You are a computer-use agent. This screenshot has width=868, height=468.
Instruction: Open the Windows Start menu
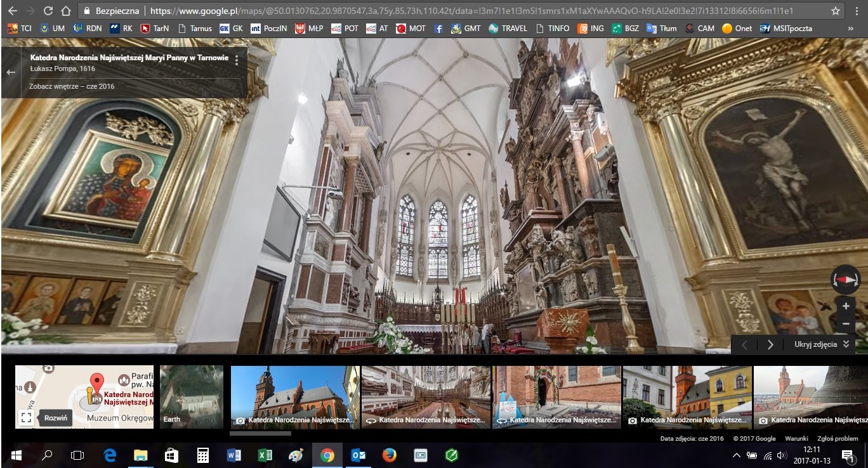point(15,455)
